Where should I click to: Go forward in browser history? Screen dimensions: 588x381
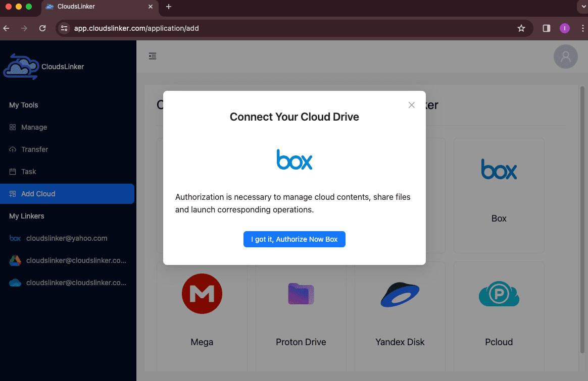[24, 28]
